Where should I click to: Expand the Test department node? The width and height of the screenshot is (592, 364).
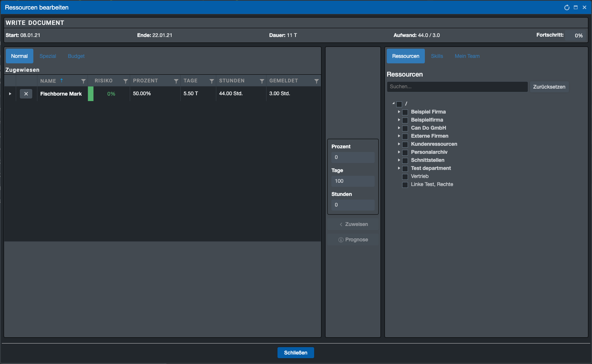click(x=399, y=168)
